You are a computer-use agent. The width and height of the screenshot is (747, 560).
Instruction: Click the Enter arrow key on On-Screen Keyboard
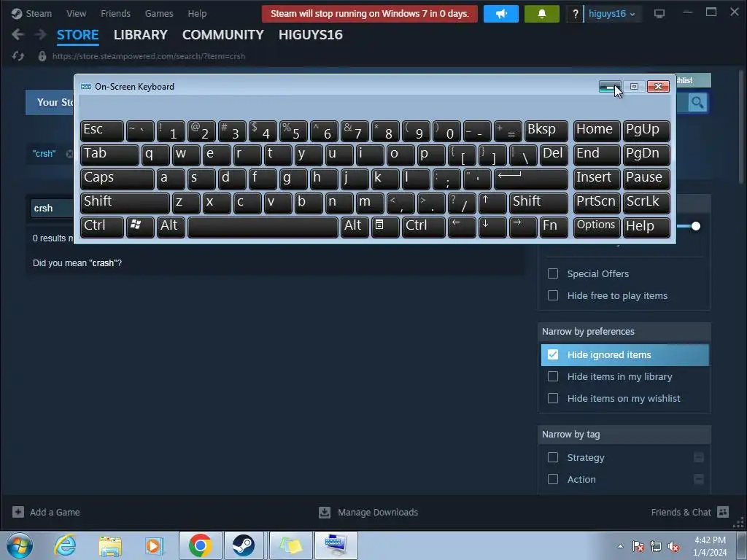pyautogui.click(x=531, y=179)
